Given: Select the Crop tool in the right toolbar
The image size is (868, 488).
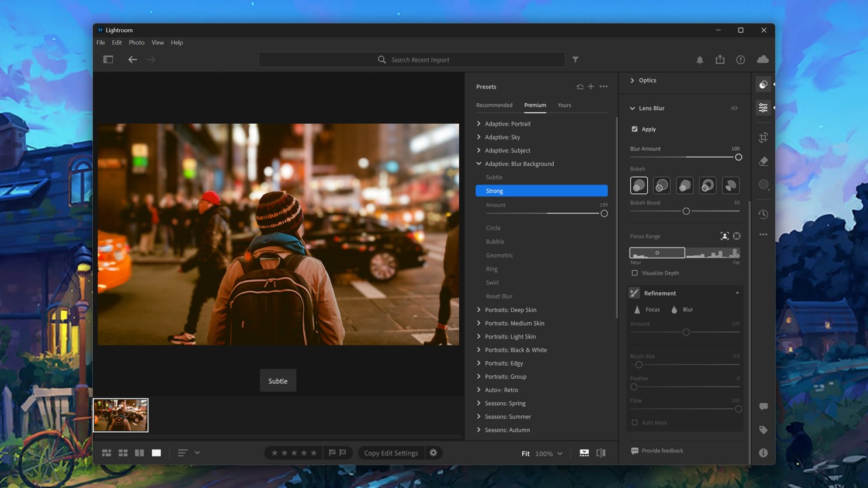Looking at the screenshot, I should point(763,137).
